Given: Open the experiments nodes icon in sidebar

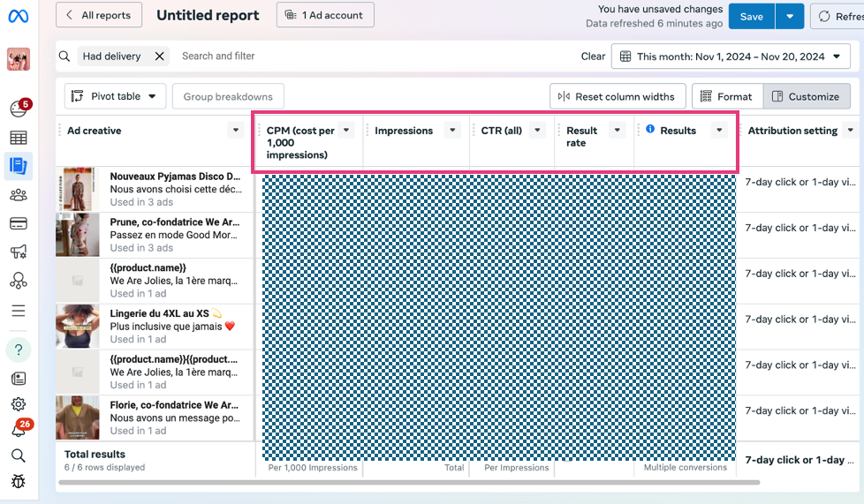Looking at the screenshot, I should click(x=19, y=281).
